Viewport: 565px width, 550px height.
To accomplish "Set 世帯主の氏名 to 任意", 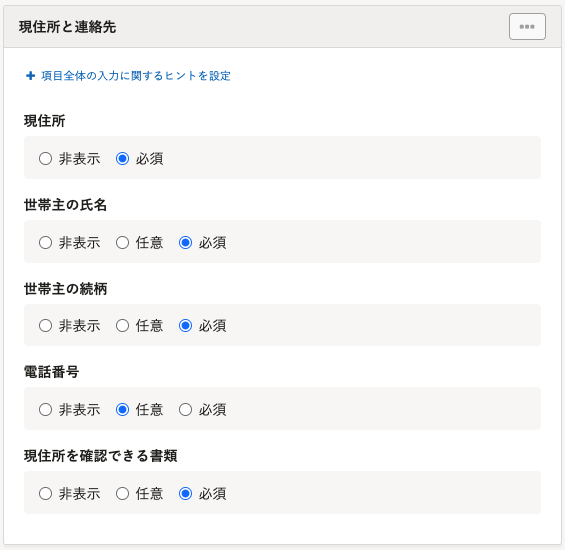I will click(123, 243).
